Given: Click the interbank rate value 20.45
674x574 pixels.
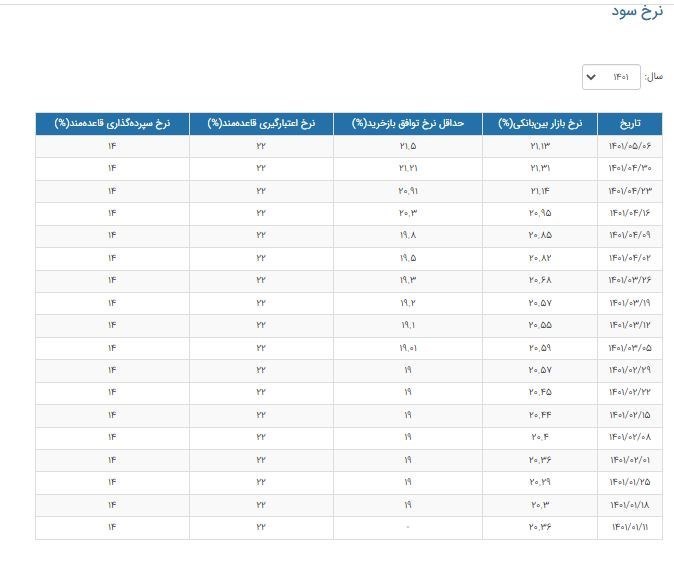Looking at the screenshot, I should (x=540, y=393).
